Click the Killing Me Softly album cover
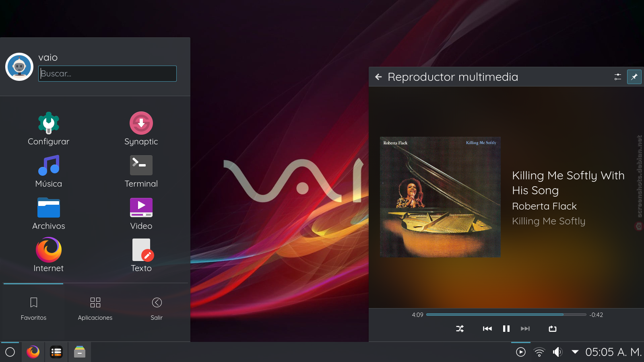 (x=440, y=197)
